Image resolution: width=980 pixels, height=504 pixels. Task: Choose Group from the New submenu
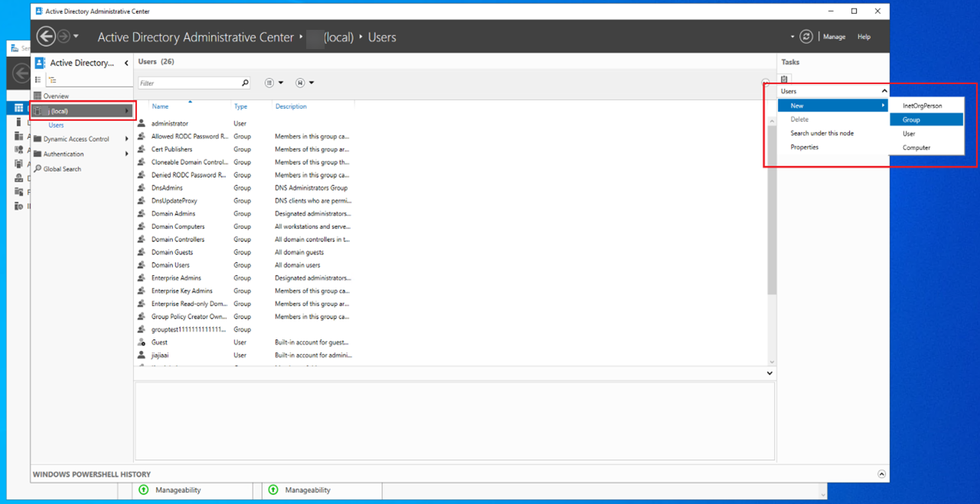[910, 119]
